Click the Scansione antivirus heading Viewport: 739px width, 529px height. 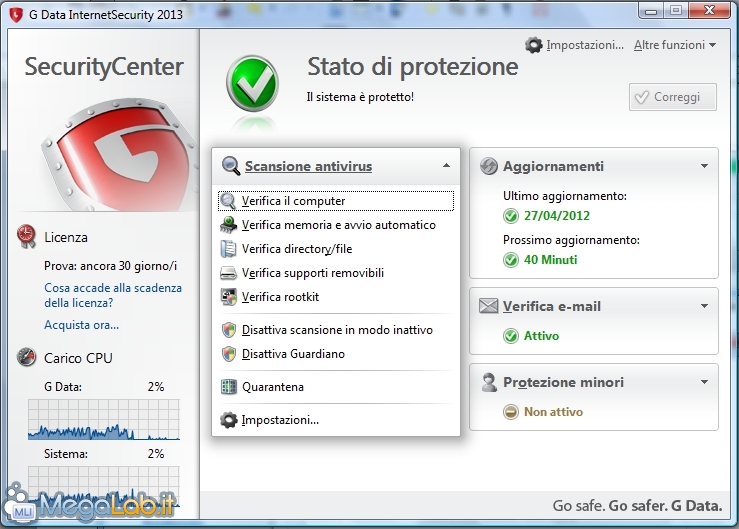308,166
